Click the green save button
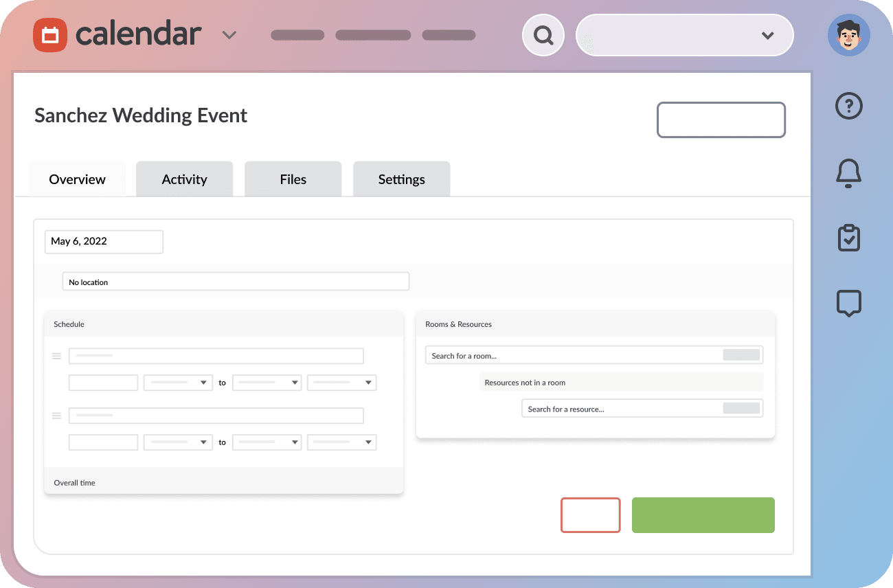Screen dimensions: 893x588 tap(703, 514)
